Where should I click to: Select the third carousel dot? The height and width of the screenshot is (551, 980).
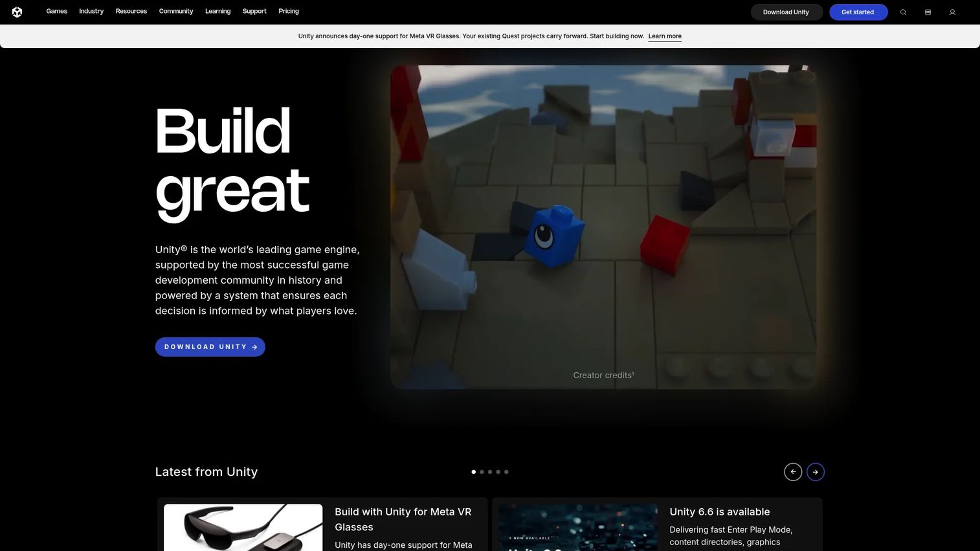click(490, 472)
